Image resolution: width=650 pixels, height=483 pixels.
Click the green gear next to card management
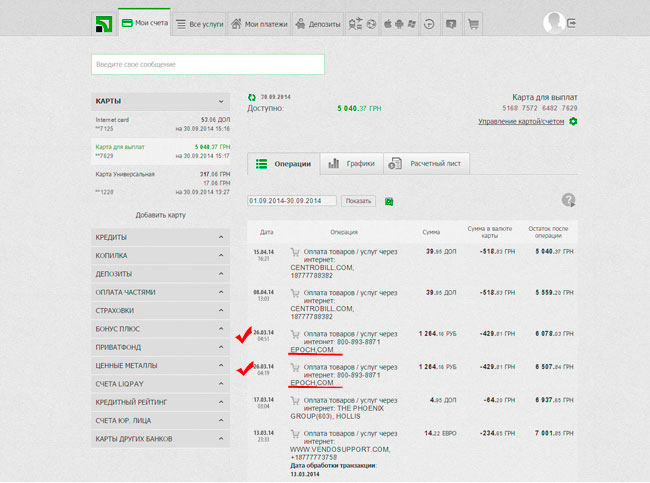click(x=573, y=122)
